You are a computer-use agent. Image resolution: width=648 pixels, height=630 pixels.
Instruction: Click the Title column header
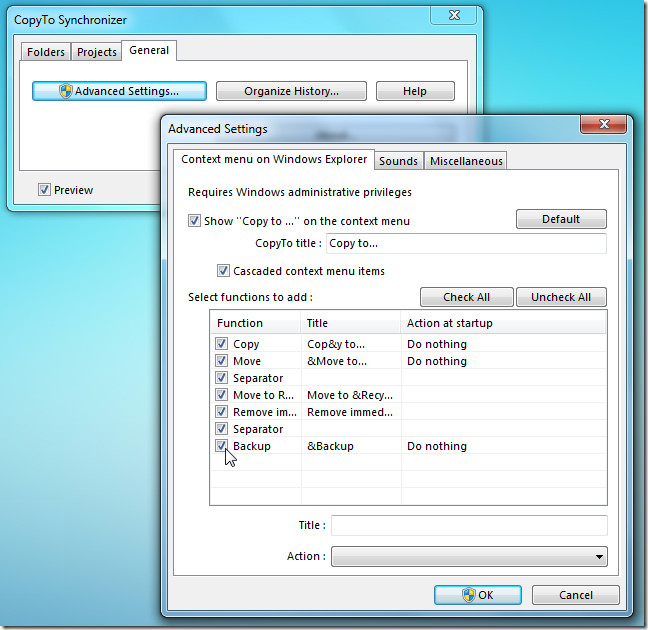click(350, 323)
